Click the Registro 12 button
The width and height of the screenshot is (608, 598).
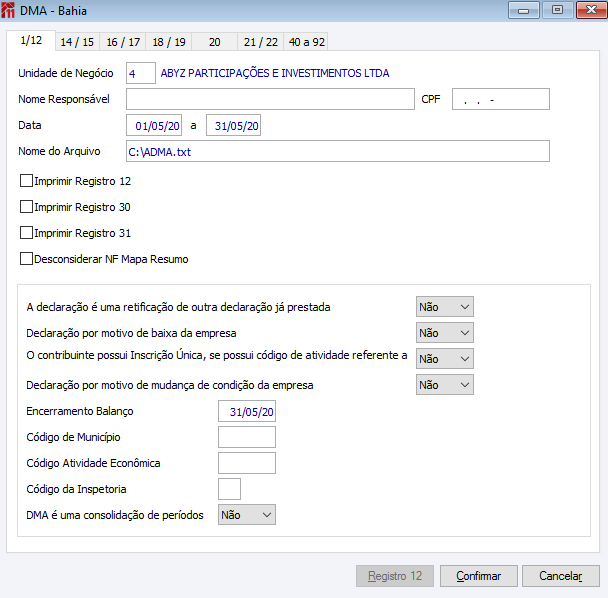[395, 576]
